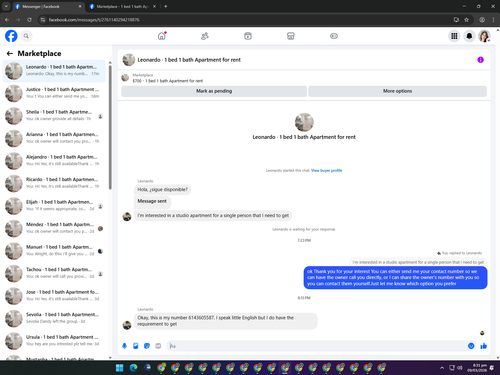Open Leonardo conversation in chat list
500x375 pixels.
pyautogui.click(x=54, y=71)
